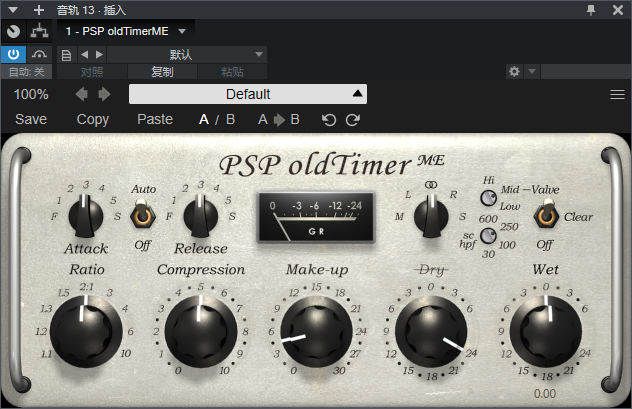Click the 复制 copy button
The width and height of the screenshot is (632, 409).
tap(162, 72)
